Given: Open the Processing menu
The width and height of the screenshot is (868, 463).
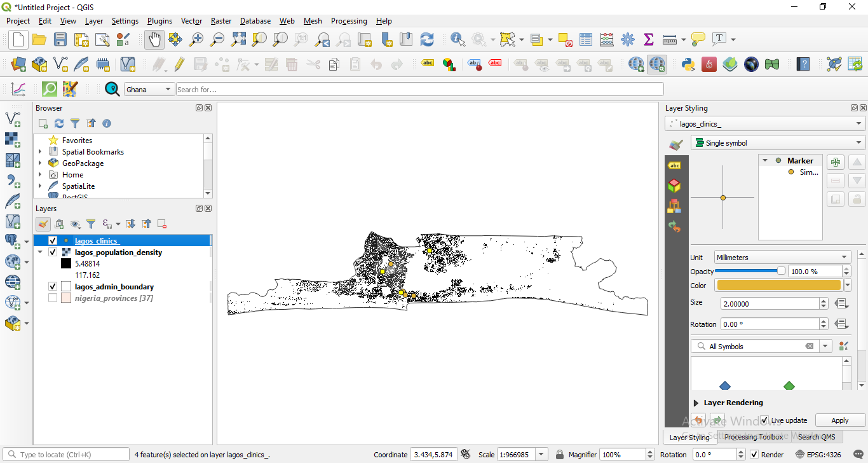Looking at the screenshot, I should pos(349,21).
